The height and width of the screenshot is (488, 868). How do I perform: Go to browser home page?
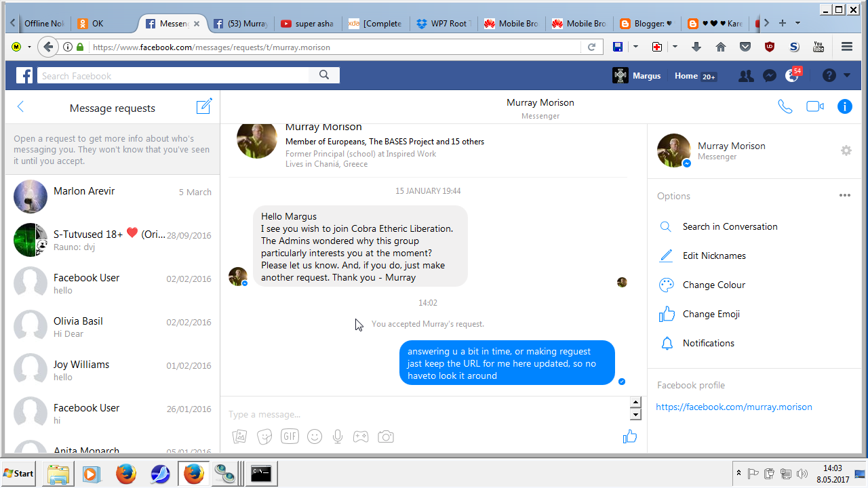(x=721, y=47)
